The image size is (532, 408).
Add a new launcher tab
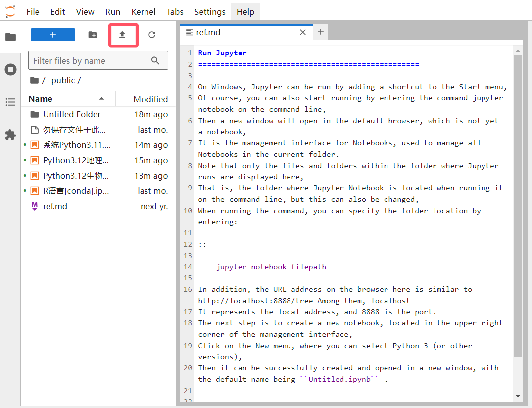pyautogui.click(x=321, y=32)
